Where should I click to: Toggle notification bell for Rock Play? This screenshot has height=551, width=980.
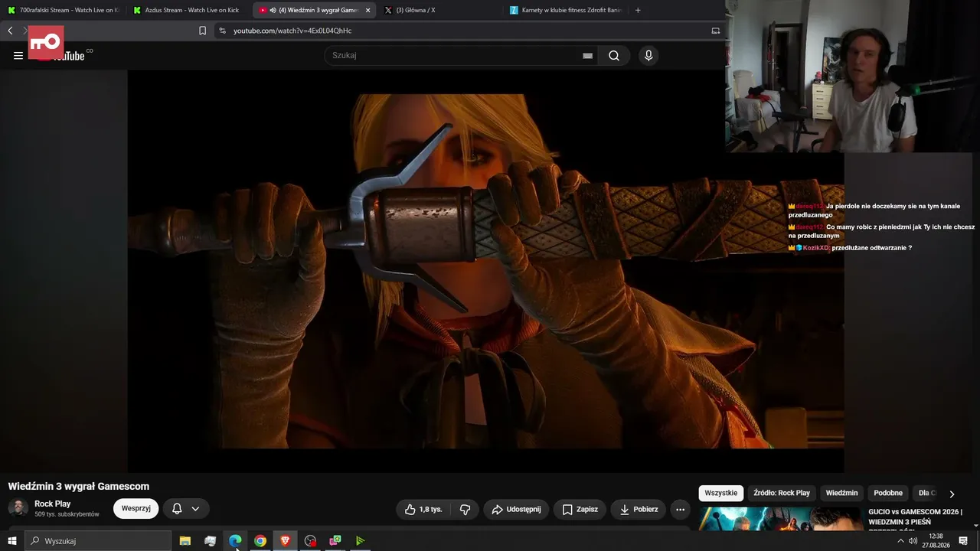point(177,509)
